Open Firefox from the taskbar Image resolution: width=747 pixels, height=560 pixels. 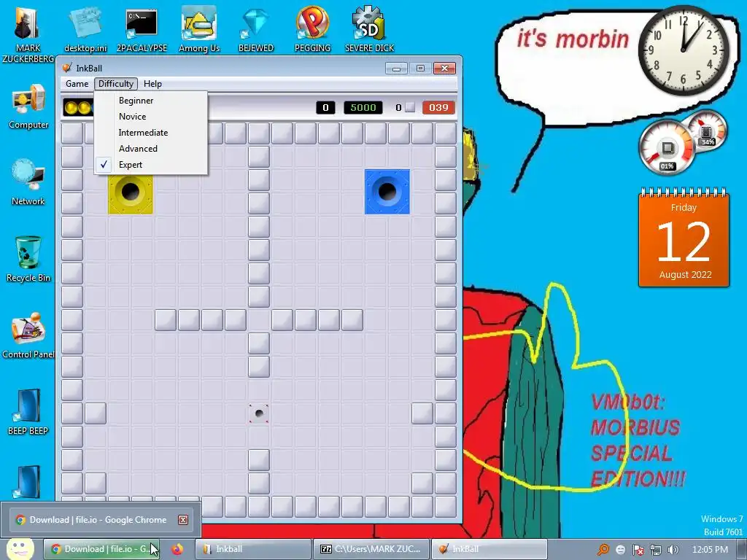[x=177, y=549]
